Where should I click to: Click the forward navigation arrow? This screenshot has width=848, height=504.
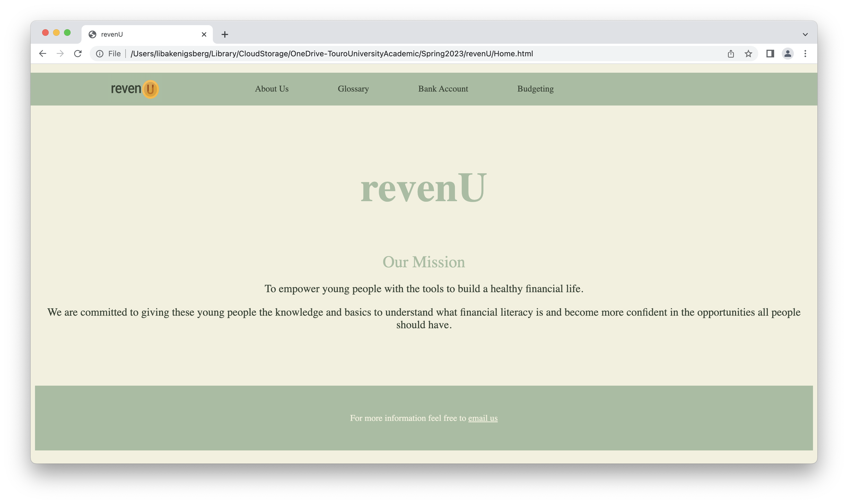point(60,54)
